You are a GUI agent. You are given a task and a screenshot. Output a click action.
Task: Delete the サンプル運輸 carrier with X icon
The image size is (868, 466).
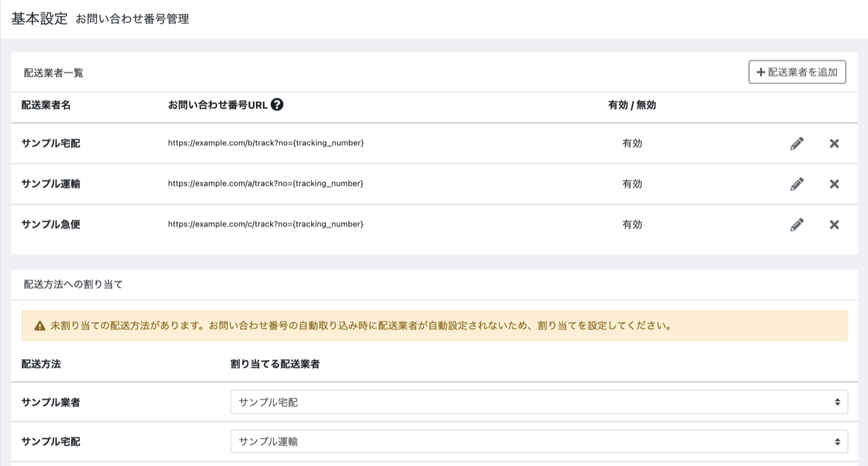click(834, 184)
